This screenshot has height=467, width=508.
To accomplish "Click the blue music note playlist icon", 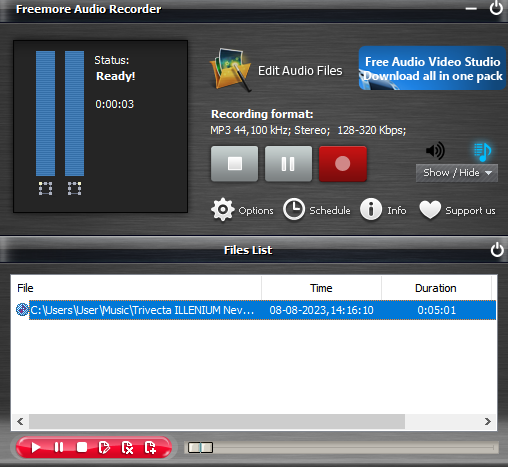I will [x=482, y=151].
